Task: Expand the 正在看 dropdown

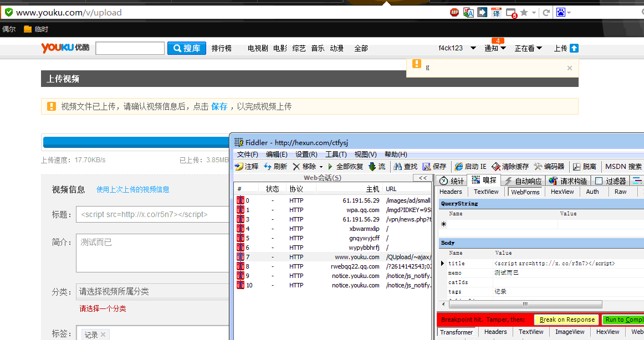Action: [x=539, y=48]
